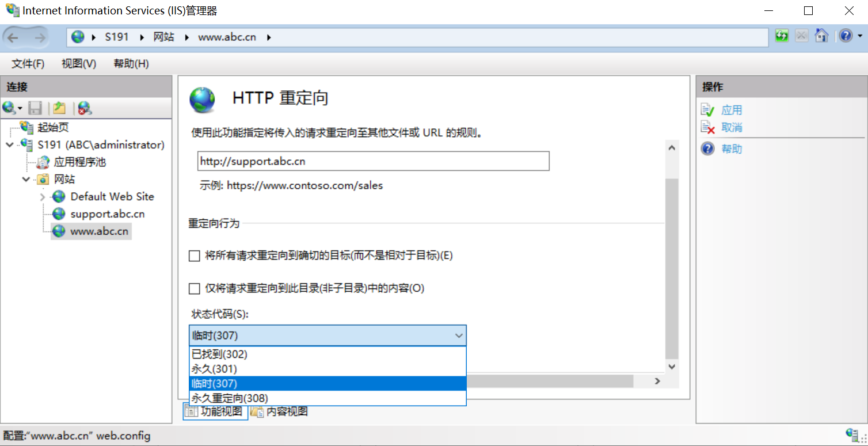Click 帮助 help link in Actions pane

point(732,149)
